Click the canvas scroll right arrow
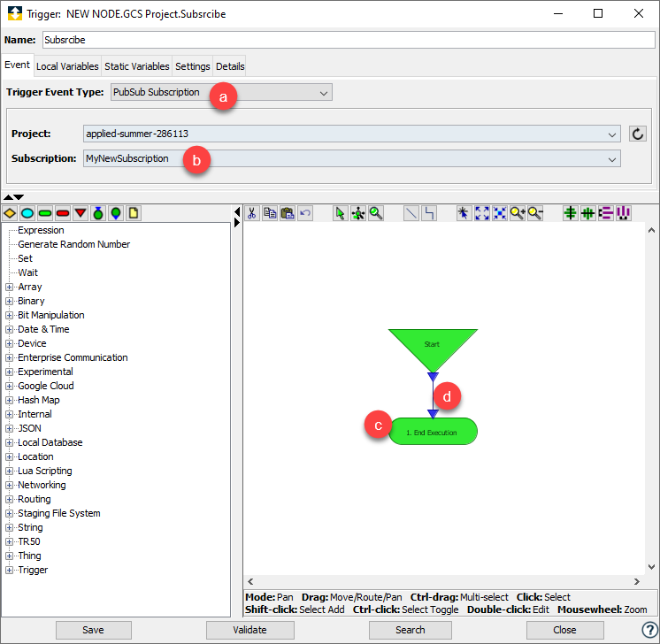The image size is (660, 644). [x=637, y=582]
